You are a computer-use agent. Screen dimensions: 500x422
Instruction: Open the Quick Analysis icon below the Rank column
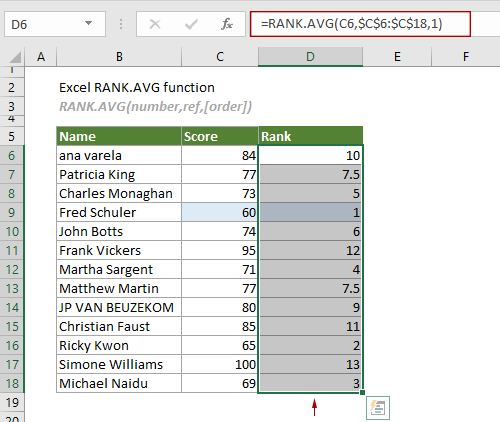[378, 408]
